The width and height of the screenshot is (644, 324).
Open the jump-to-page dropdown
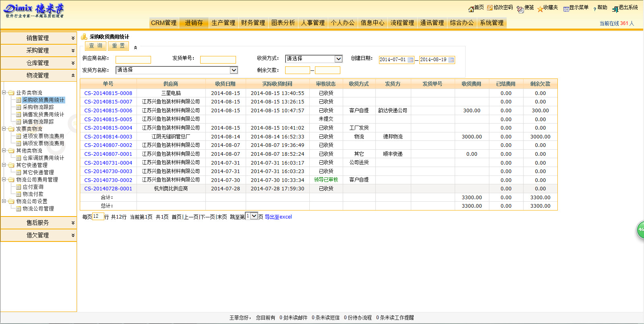252,216
